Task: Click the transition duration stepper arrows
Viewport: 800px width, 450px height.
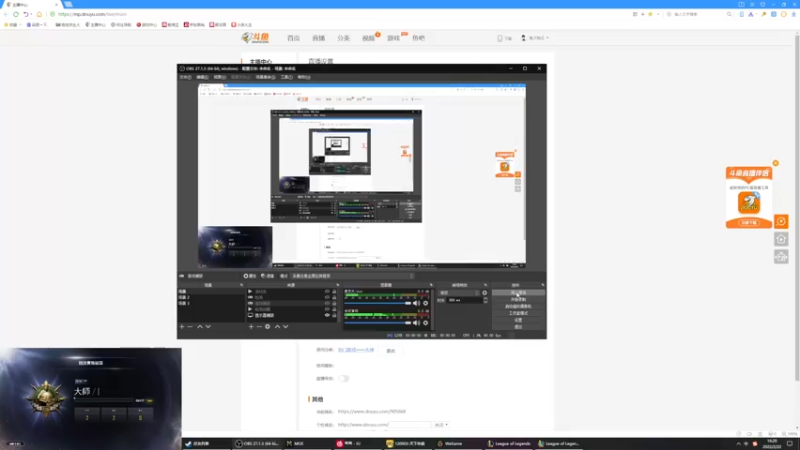Action: (485, 300)
